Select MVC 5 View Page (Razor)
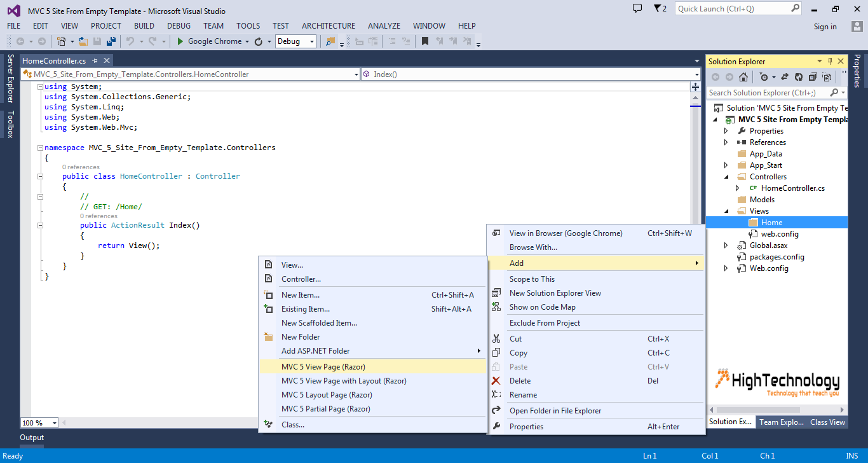The image size is (868, 463). tap(373, 367)
